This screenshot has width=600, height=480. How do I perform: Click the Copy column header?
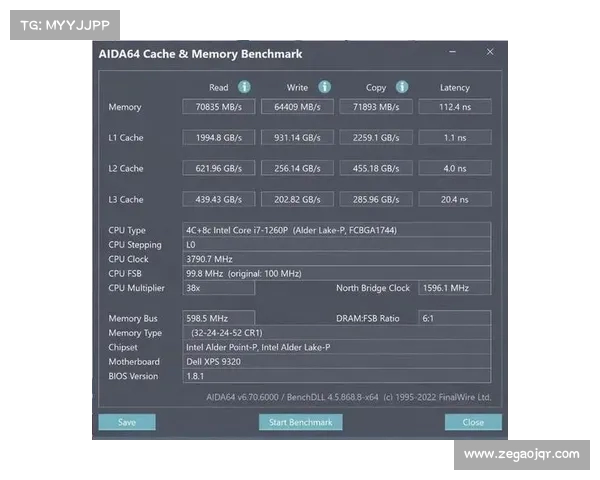click(x=376, y=88)
